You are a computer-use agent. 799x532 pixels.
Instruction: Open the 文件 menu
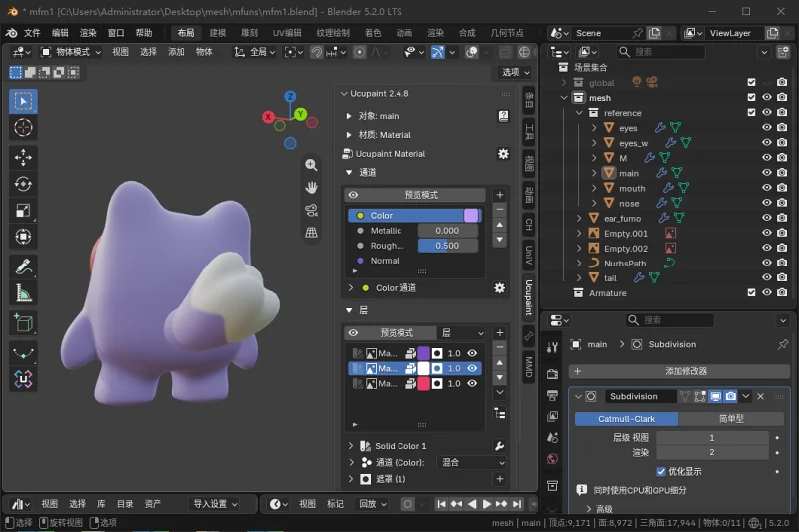(32, 33)
